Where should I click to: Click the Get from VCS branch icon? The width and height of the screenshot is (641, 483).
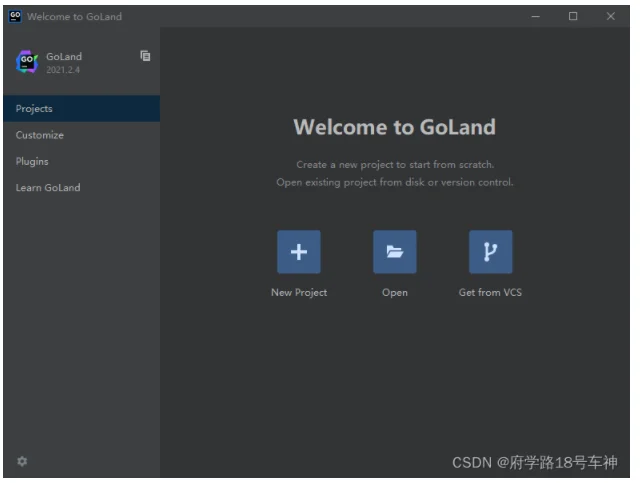(490, 252)
